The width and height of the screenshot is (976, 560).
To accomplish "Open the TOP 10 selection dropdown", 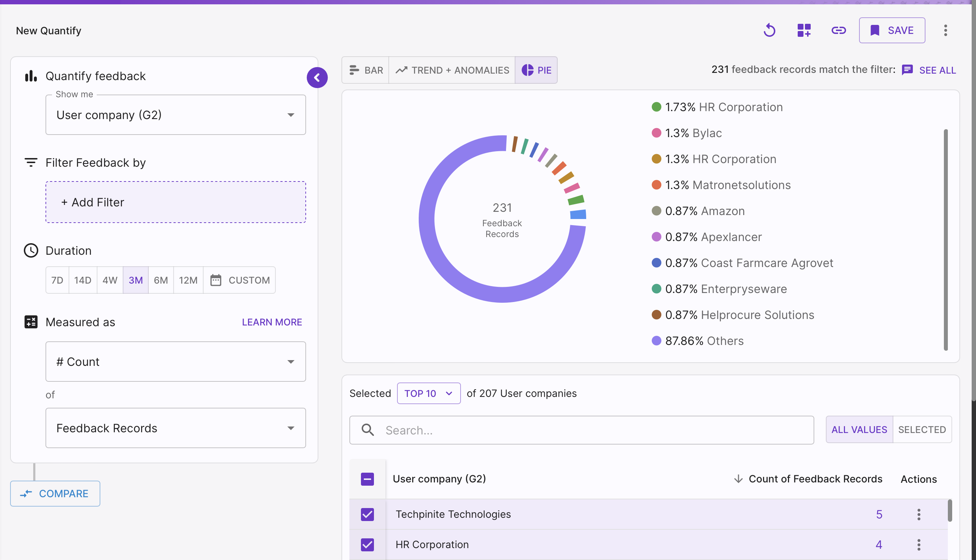I will pos(428,393).
